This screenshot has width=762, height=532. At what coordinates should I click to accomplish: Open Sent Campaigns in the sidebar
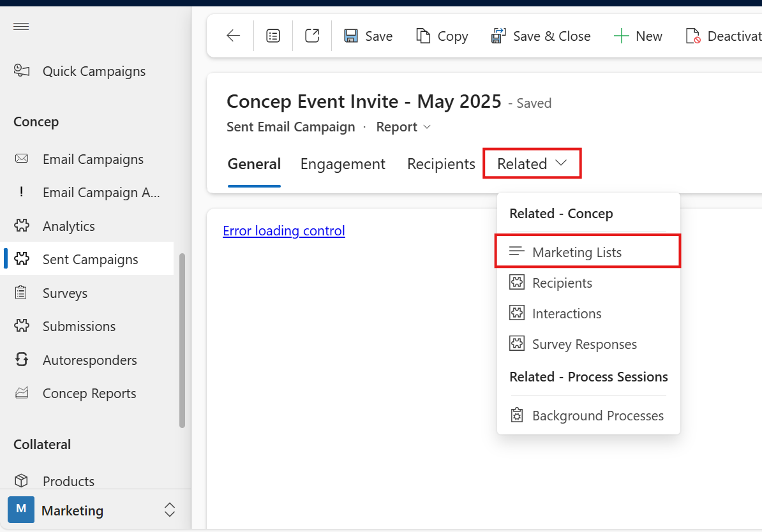tap(91, 260)
